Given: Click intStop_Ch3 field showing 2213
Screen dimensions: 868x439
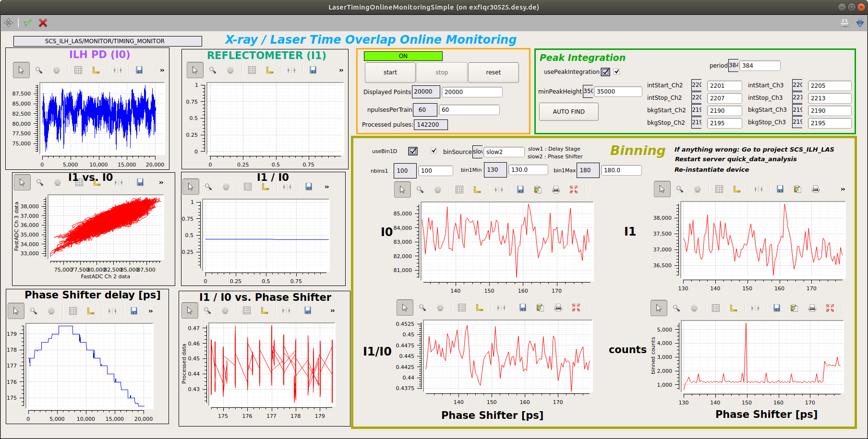Looking at the screenshot, I should pyautogui.click(x=830, y=98).
